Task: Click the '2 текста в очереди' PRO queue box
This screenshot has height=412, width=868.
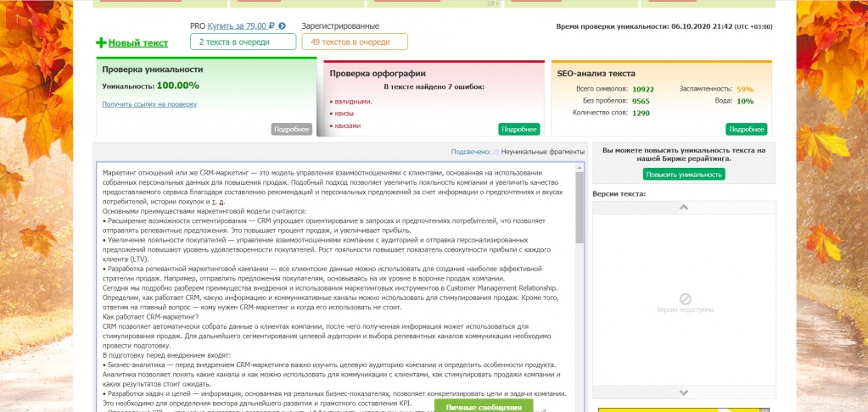Action: tap(243, 42)
